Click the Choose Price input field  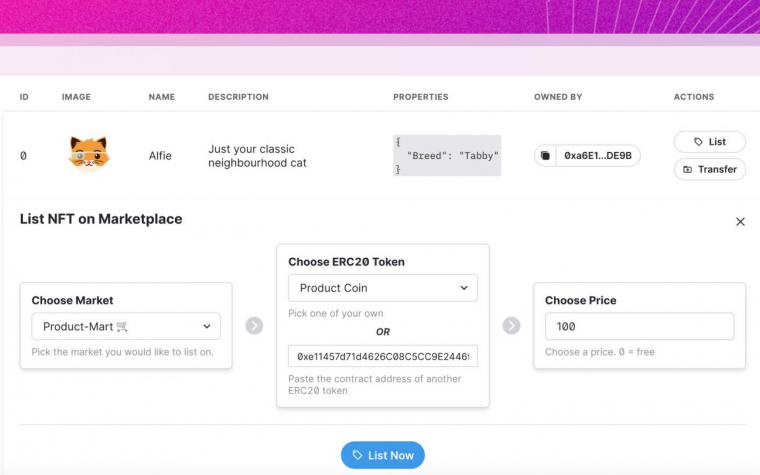point(639,326)
